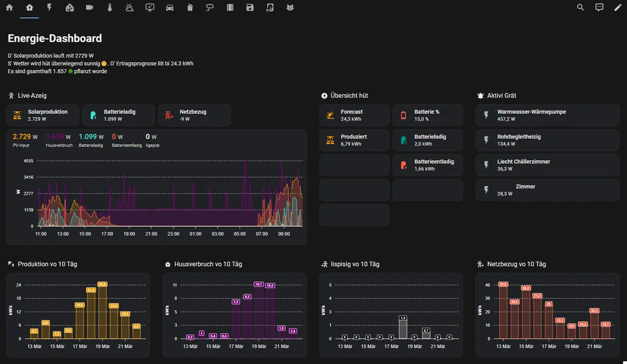The image size is (627, 364).
Task: Open the Batterie % overview tile
Action: [427, 115]
